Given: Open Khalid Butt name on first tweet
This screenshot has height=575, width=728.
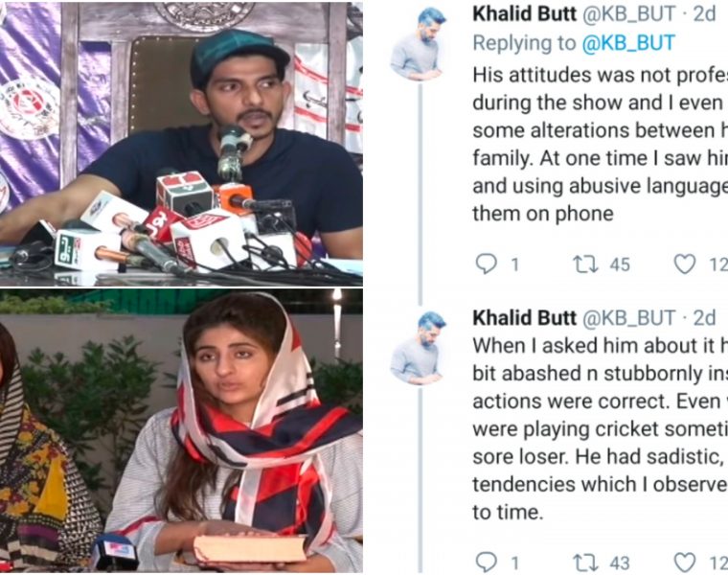Looking at the screenshot, I should click(524, 14).
